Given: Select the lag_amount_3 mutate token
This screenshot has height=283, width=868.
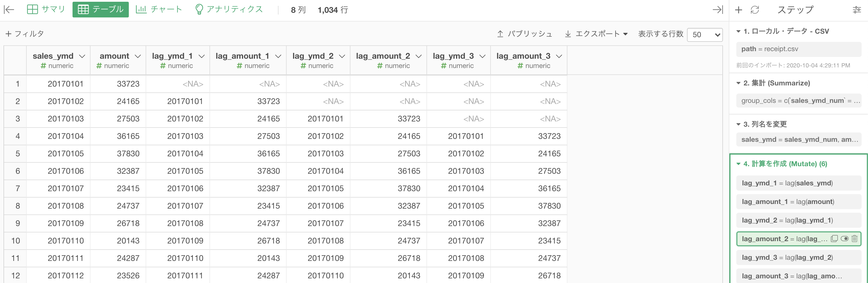Looking at the screenshot, I should (798, 276).
